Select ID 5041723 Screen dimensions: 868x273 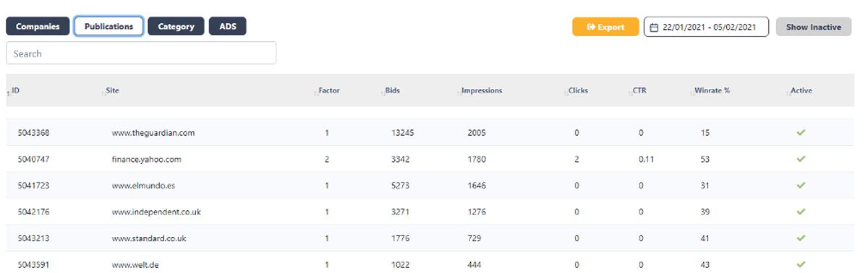click(x=34, y=186)
